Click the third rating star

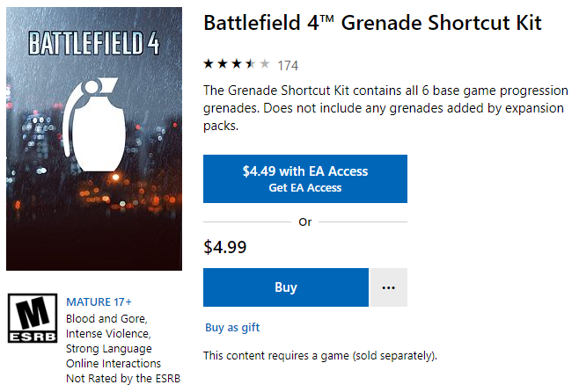point(236,64)
